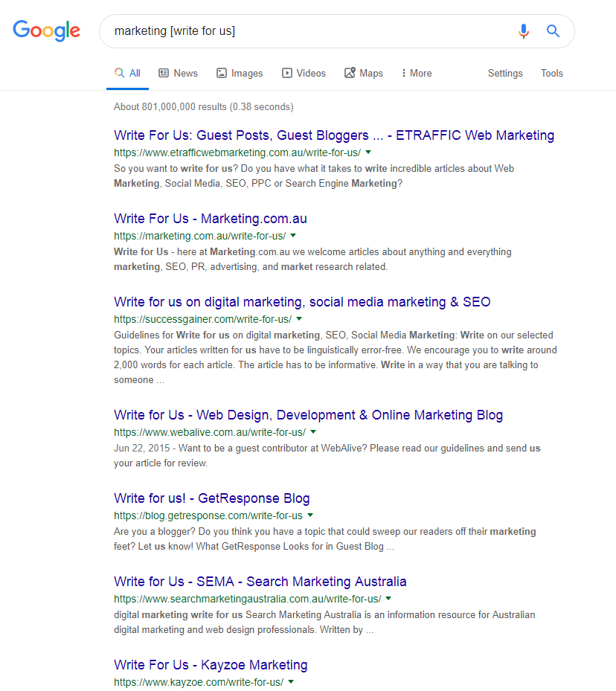The width and height of the screenshot is (616, 691).
Task: Switch to the Images tab
Action: (240, 73)
